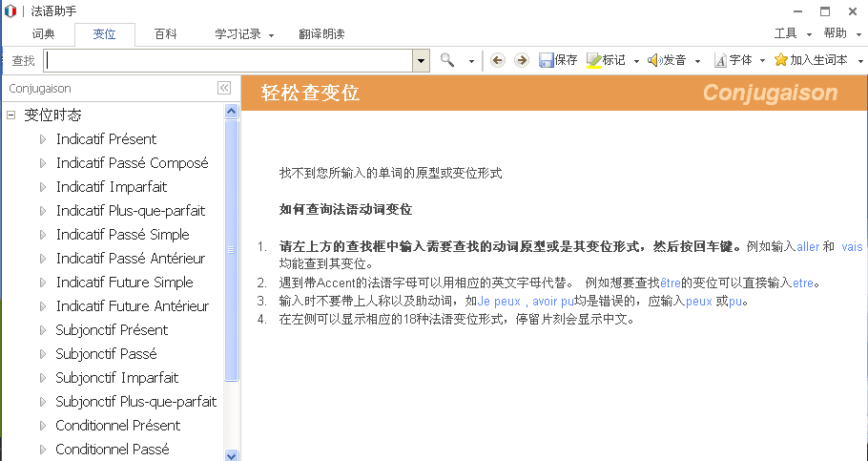Click the 发音 speaker icon
Screen dimensions: 868x461
tap(654, 60)
